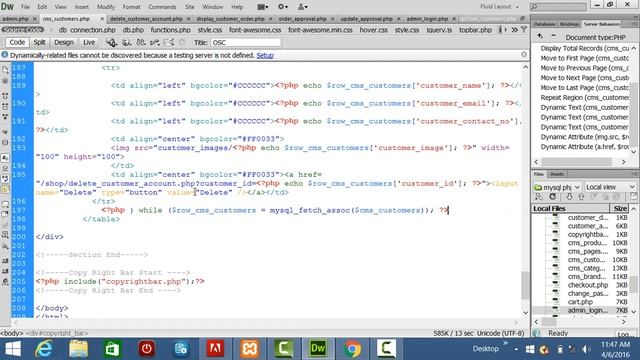Select Repeat Region server behavior
Screen dimensions: 640x360
tap(584, 98)
